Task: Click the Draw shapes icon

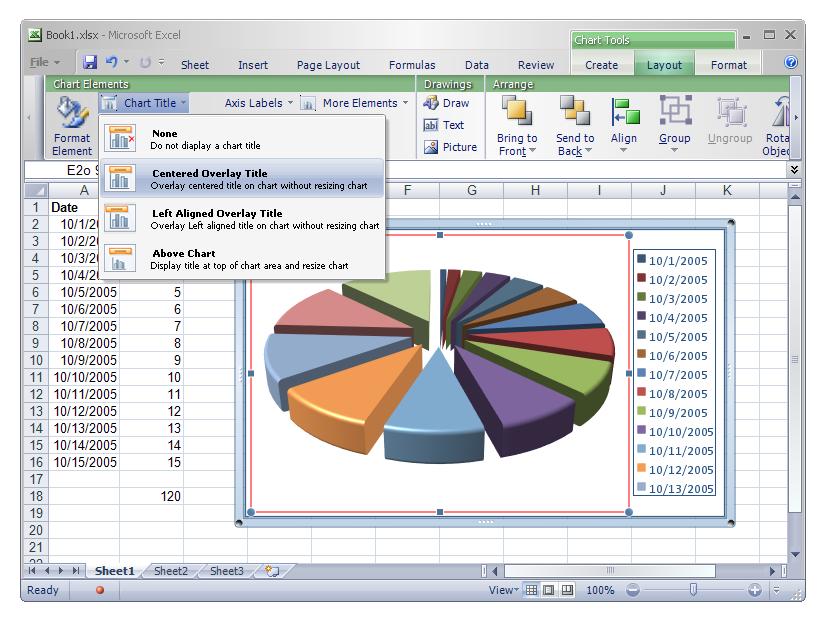Action: coord(431,103)
